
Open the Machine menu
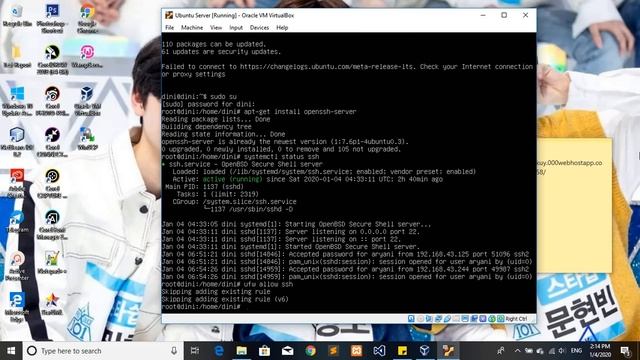192,28
